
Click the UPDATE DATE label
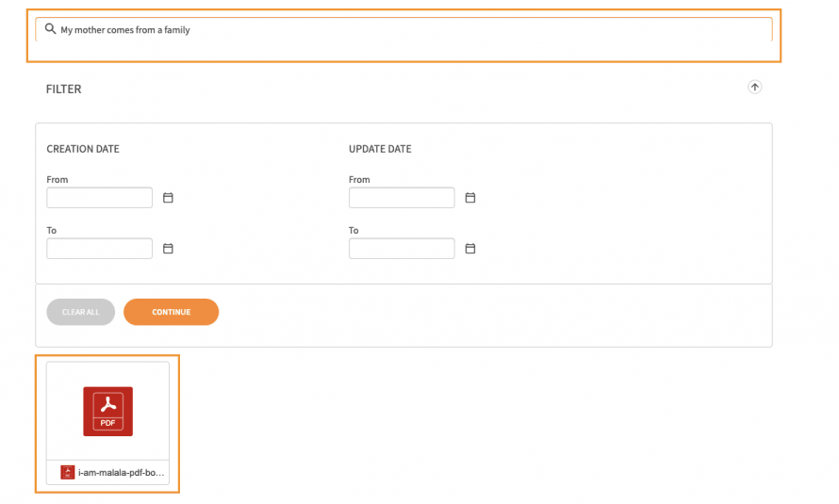(x=380, y=149)
